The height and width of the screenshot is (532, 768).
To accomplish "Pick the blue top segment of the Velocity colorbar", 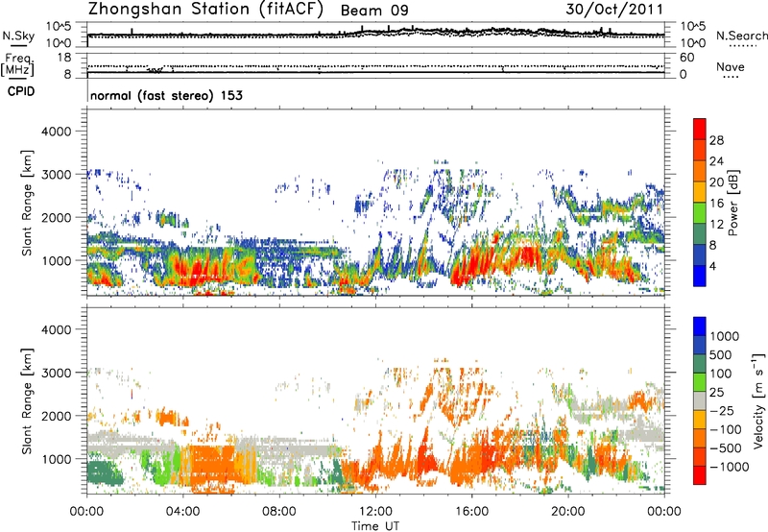I will coord(700,326).
